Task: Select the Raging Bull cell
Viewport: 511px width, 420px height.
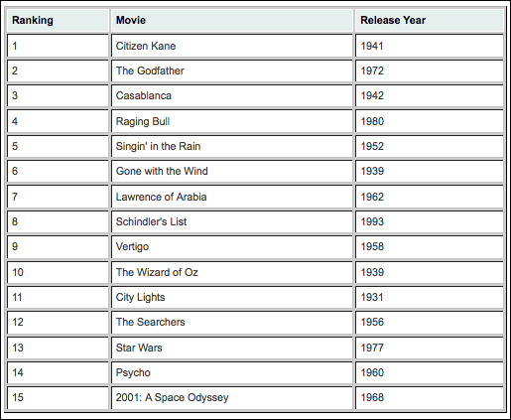Action: [x=232, y=121]
